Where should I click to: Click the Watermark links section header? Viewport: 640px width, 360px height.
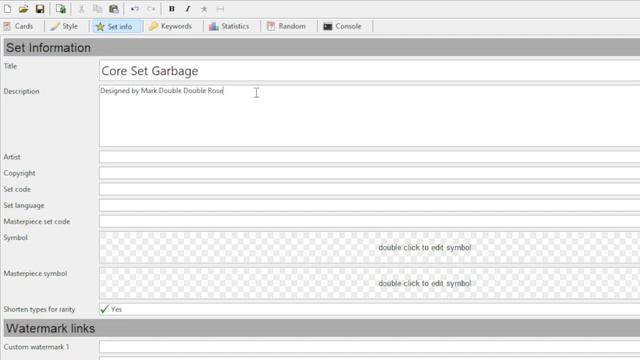[322, 329]
